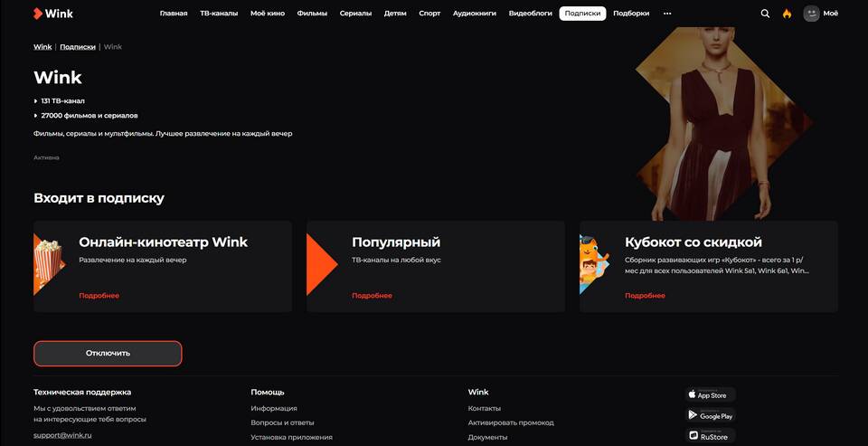The image size is (868, 446).
Task: Open the Подписки breadcrumb link
Action: (78, 46)
